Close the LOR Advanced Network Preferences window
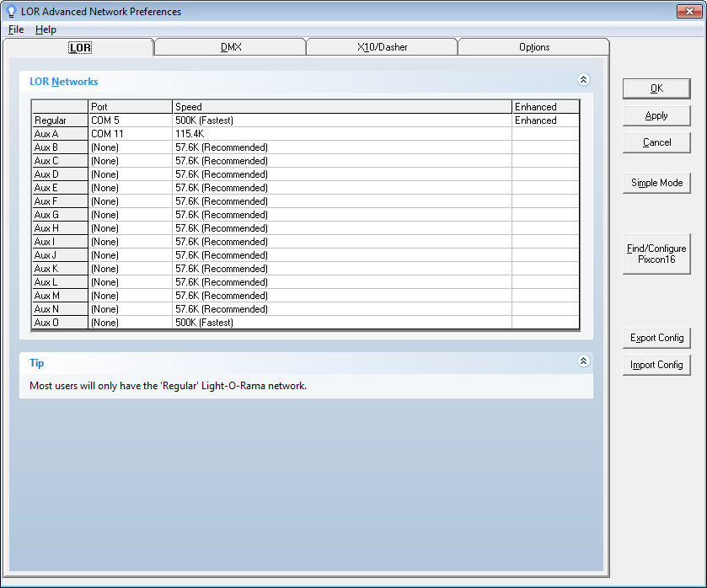707x588 pixels. (689, 12)
